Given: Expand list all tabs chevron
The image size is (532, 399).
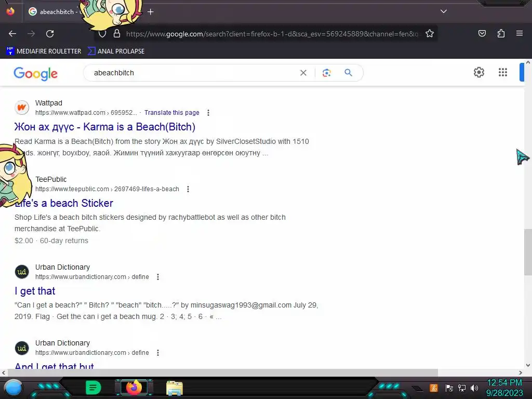Looking at the screenshot, I should [444, 11].
